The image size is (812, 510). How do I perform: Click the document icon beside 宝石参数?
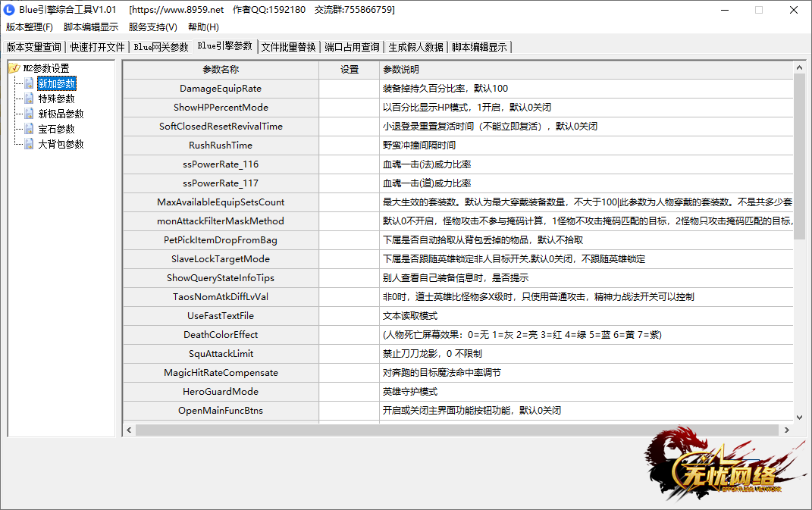(29, 129)
